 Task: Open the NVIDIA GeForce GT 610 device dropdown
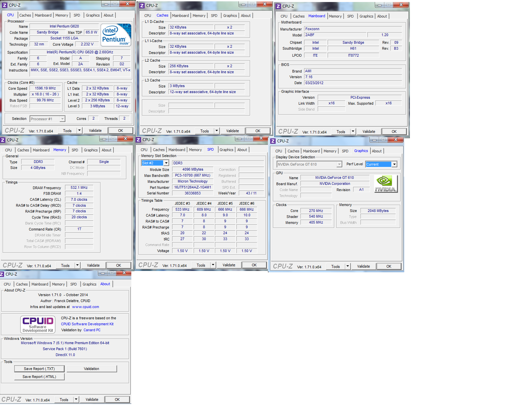339,164
